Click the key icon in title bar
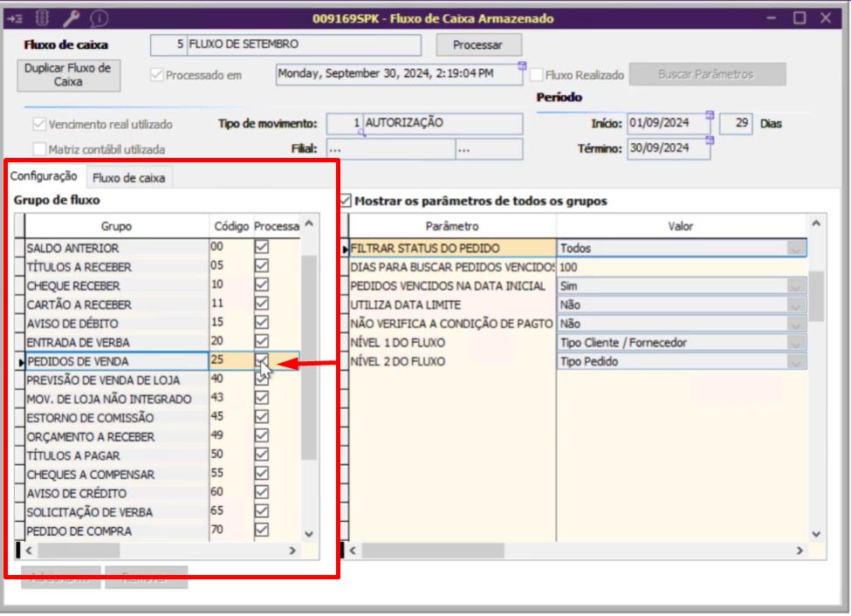Screen dimensions: 851x616 coord(72,17)
